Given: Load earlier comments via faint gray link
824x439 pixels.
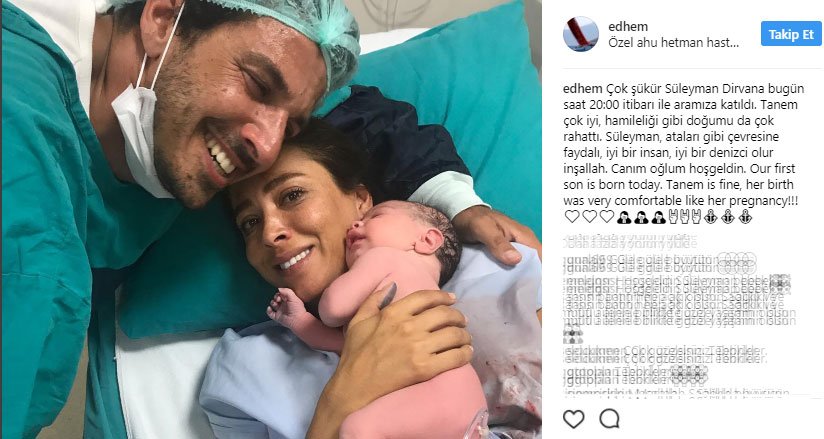Looking at the screenshot, I should pos(630,241).
